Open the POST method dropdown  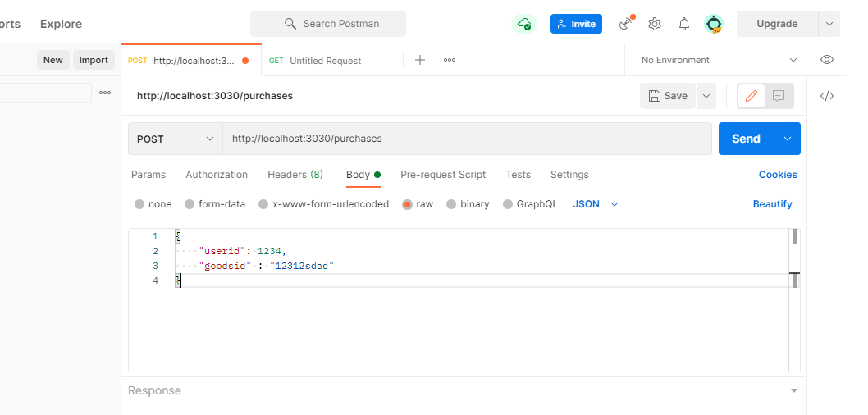pyautogui.click(x=176, y=139)
